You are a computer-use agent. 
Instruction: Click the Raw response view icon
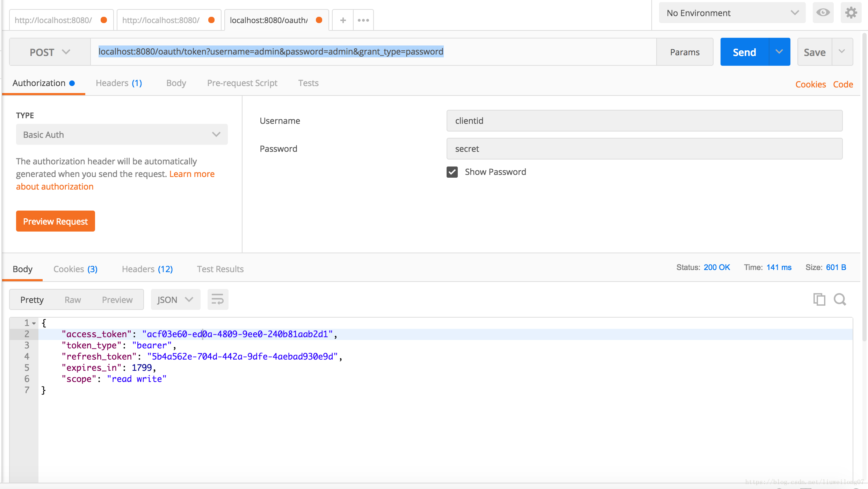click(73, 300)
